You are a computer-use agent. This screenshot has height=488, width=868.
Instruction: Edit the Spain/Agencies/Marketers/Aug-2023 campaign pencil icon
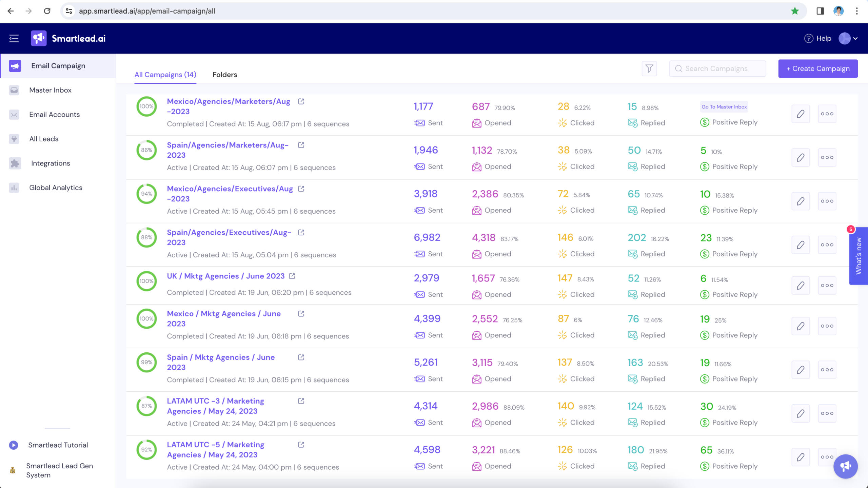point(801,157)
